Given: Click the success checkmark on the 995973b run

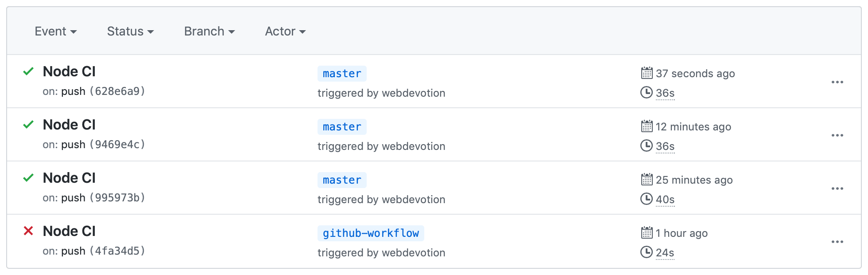Looking at the screenshot, I should pos(28,178).
